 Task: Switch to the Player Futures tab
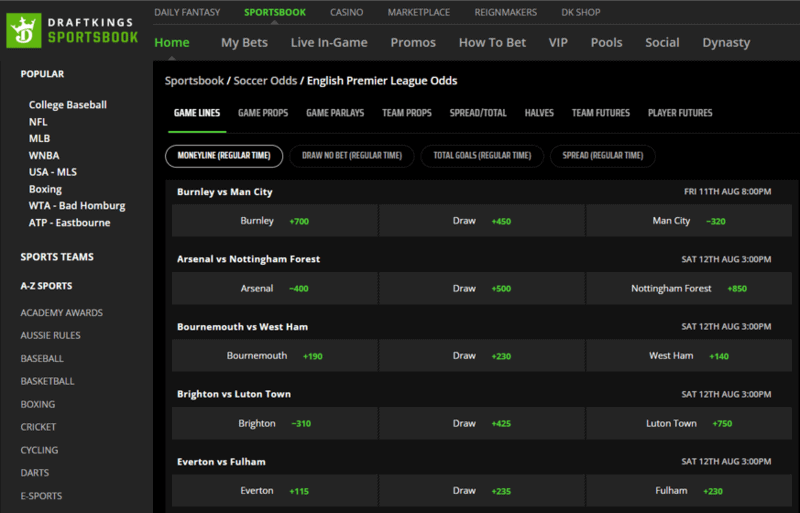[x=680, y=113]
